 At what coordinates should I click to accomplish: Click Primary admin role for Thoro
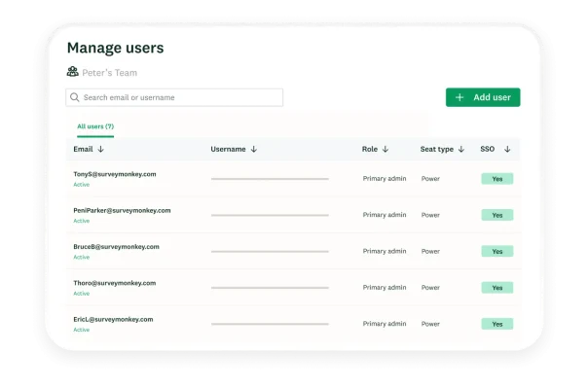coord(385,288)
